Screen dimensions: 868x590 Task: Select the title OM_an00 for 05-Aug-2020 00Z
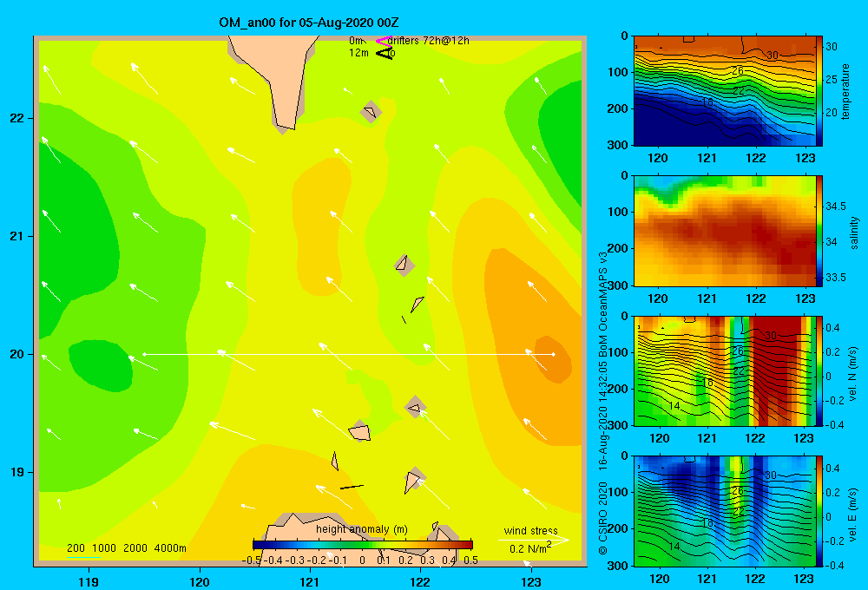point(309,23)
